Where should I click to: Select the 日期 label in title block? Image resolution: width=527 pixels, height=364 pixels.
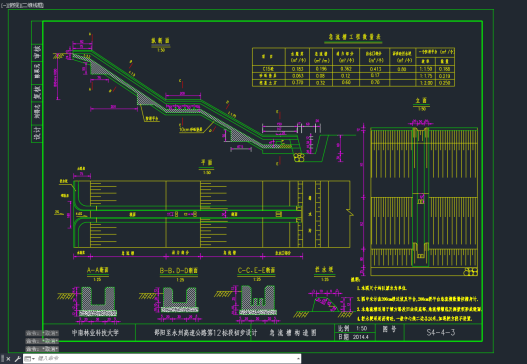(343, 337)
